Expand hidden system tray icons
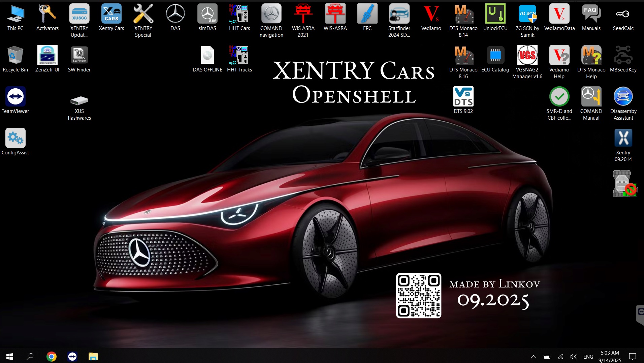Image resolution: width=644 pixels, height=363 pixels. tap(533, 356)
